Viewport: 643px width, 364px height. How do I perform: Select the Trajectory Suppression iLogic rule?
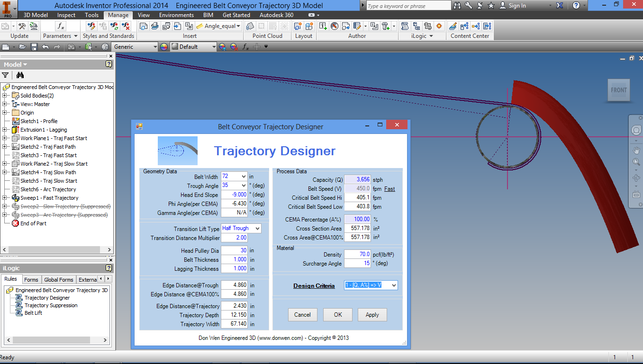pyautogui.click(x=51, y=305)
